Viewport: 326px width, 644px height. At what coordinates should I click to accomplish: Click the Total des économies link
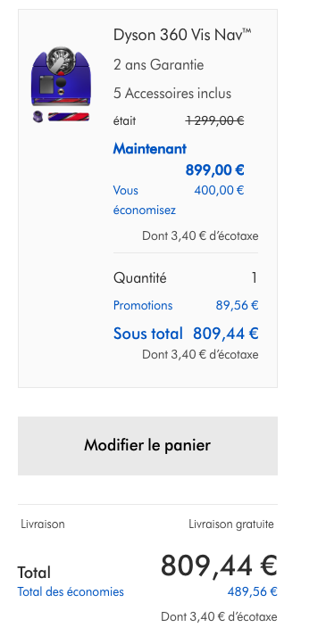point(71,592)
